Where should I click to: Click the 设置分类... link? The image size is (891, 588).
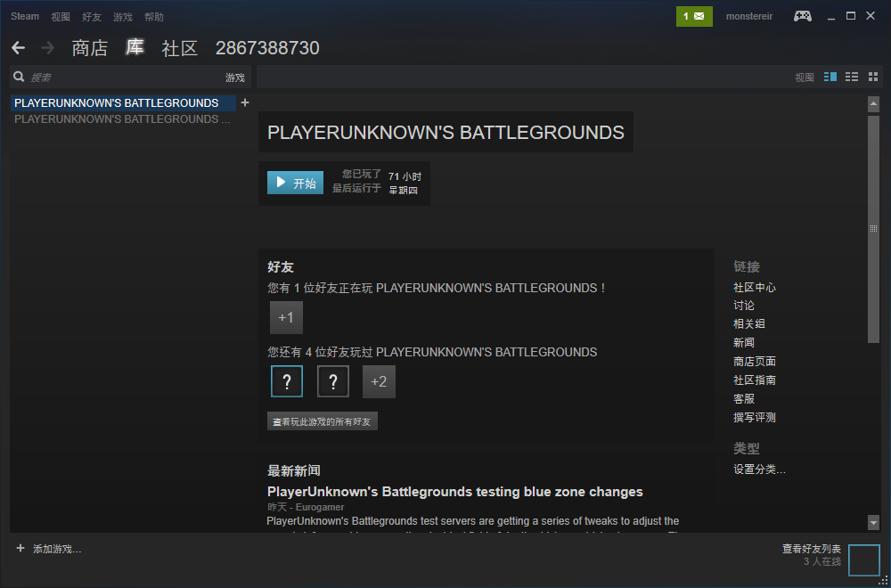tap(760, 470)
